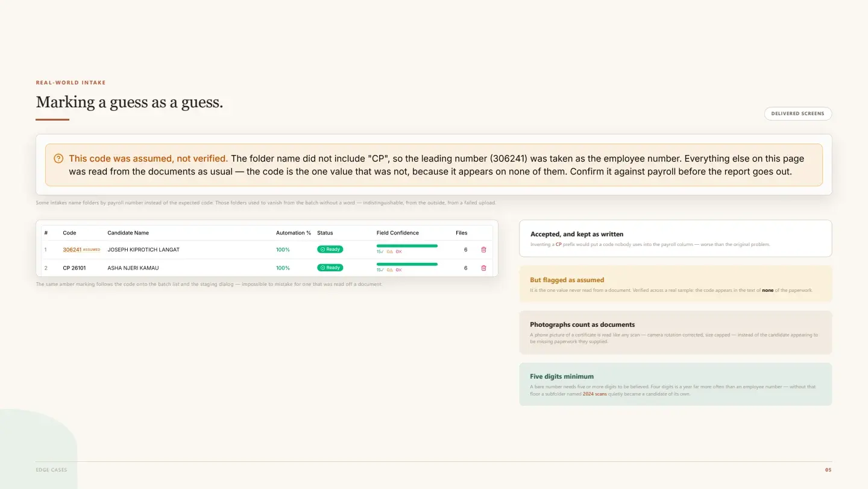Viewport: 868px width, 489px height.
Task: Click the ASSUMED tag beside 306241
Action: [x=92, y=250]
